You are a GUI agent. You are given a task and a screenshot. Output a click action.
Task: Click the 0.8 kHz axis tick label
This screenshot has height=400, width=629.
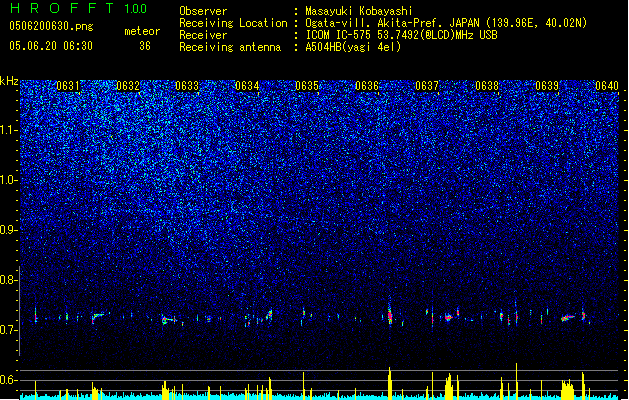coord(8,280)
